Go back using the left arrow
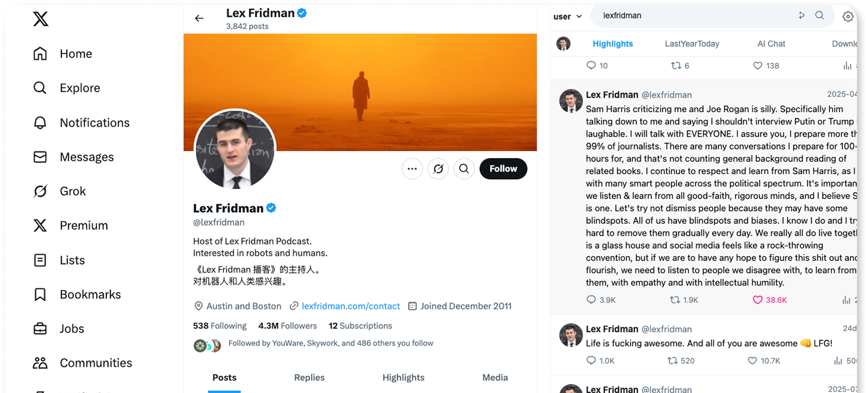 point(199,18)
